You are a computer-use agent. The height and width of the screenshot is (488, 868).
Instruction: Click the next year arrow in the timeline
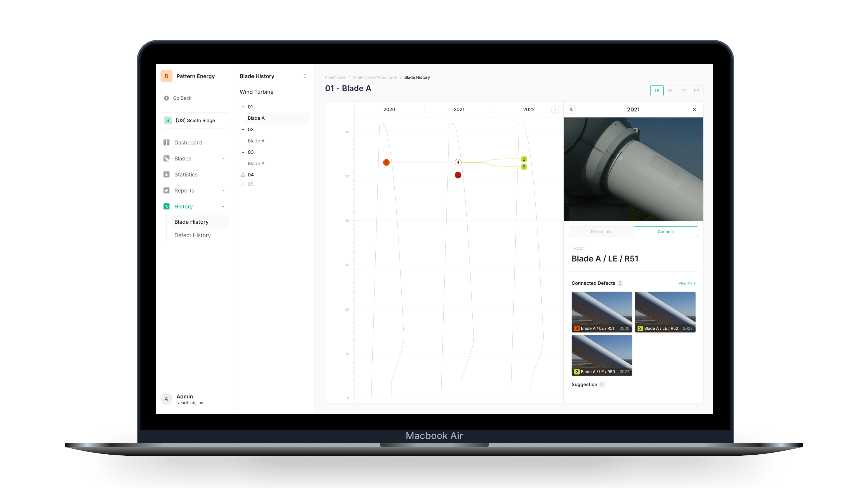[x=555, y=110]
